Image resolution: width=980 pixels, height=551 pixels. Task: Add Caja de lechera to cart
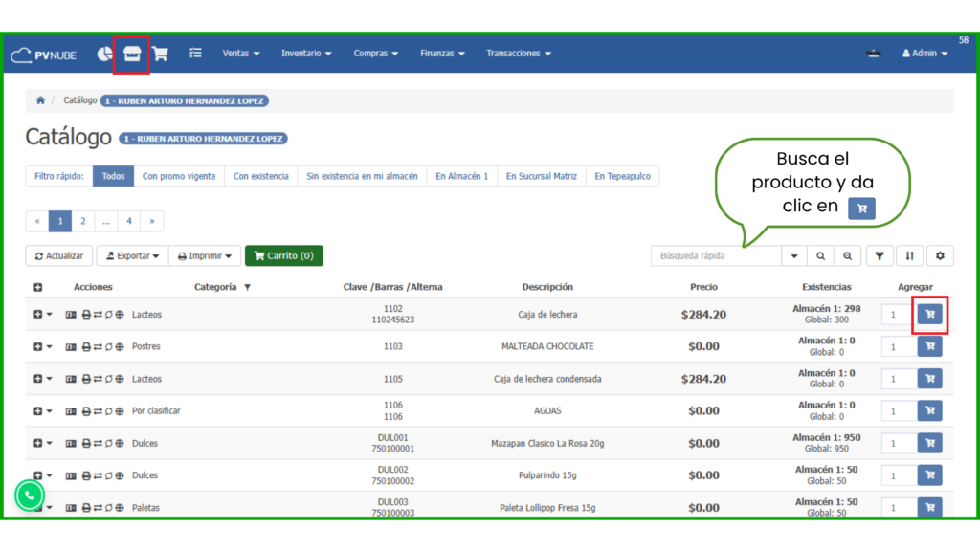point(929,314)
